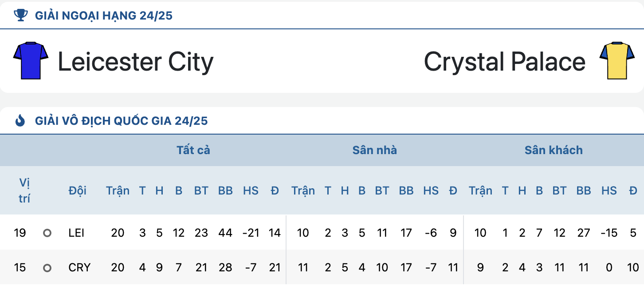Image resolution: width=644 pixels, height=286 pixels.
Task: Select the Giải Ngoại Hạng 24/25 heading
Action: [104, 16]
